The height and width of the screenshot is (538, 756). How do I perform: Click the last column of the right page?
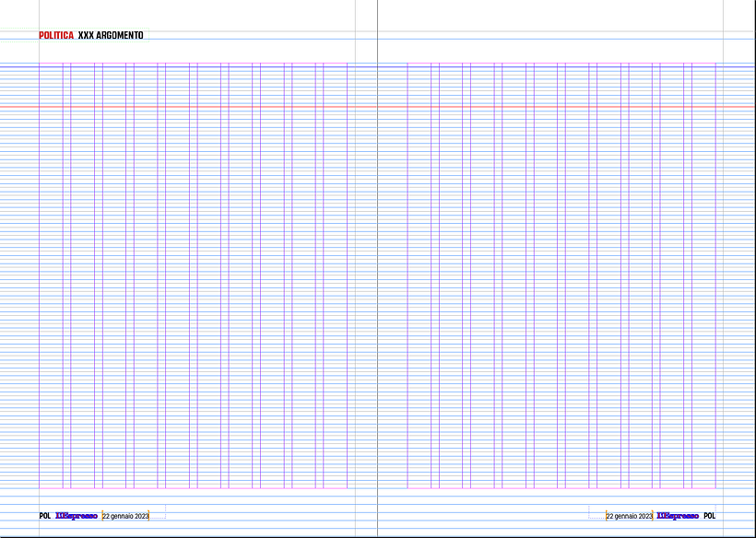click(x=703, y=276)
